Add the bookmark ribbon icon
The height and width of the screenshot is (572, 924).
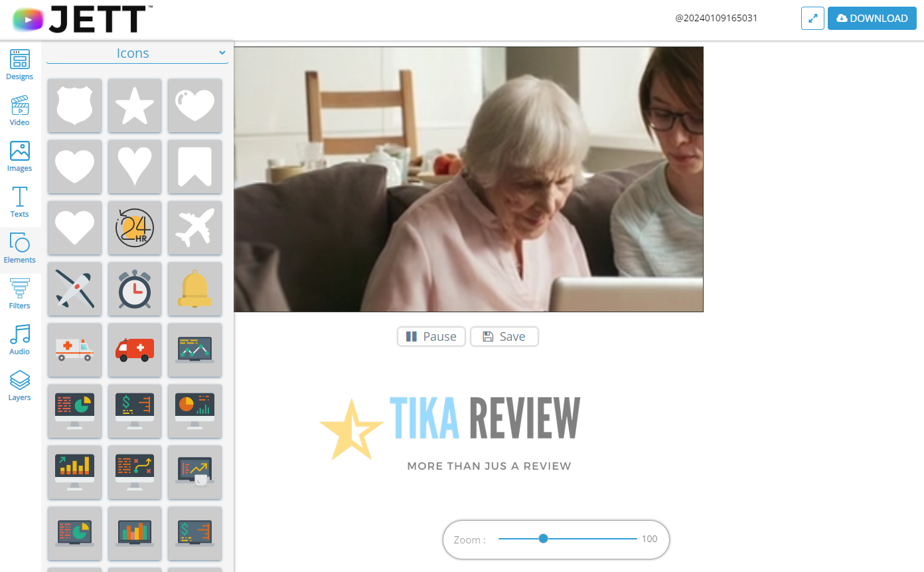194,167
